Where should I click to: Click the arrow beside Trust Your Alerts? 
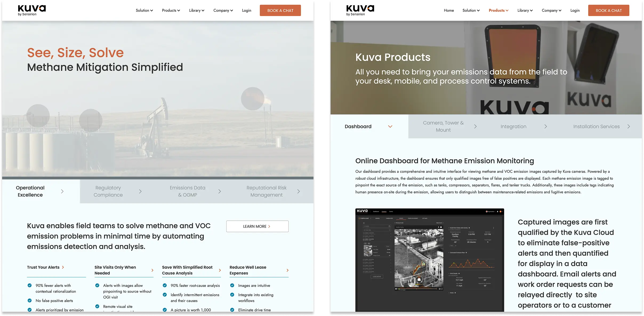point(63,267)
